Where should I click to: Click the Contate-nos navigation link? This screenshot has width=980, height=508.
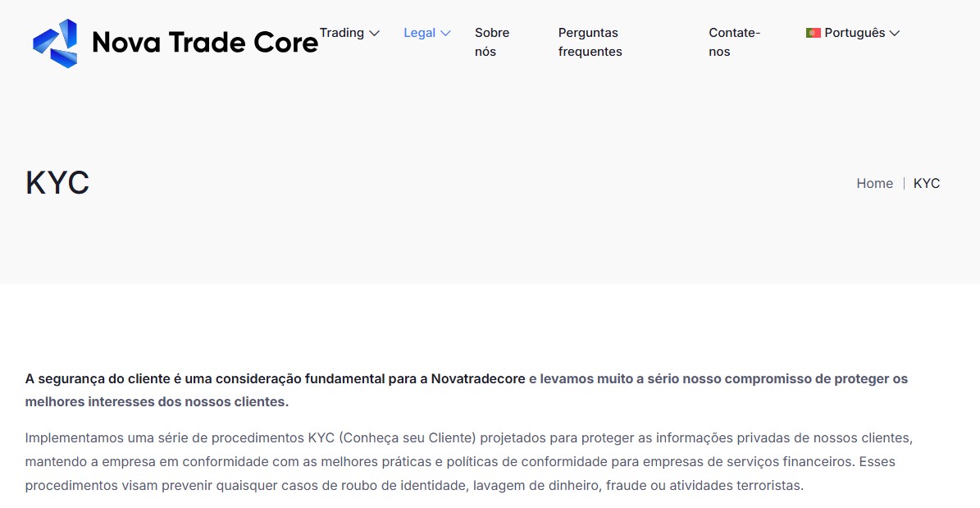734,42
